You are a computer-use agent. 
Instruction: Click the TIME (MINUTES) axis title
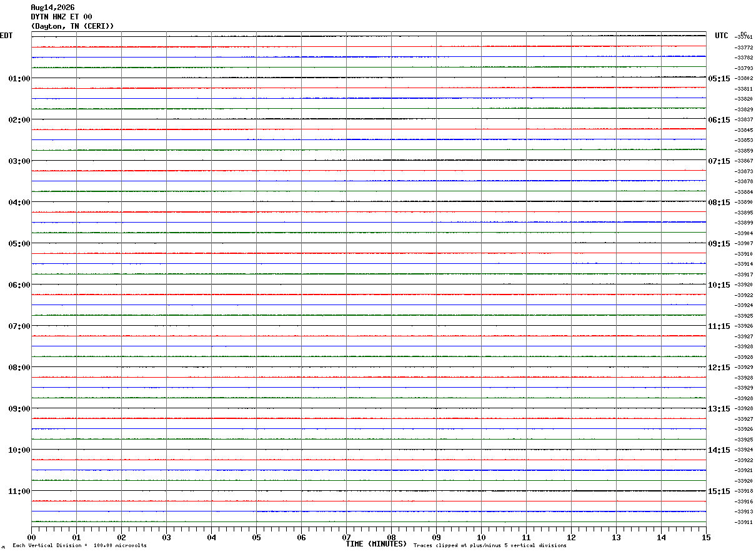pyautogui.click(x=376, y=544)
